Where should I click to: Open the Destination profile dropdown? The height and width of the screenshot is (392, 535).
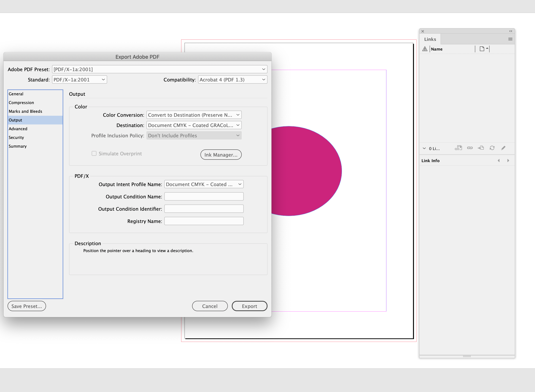(193, 125)
